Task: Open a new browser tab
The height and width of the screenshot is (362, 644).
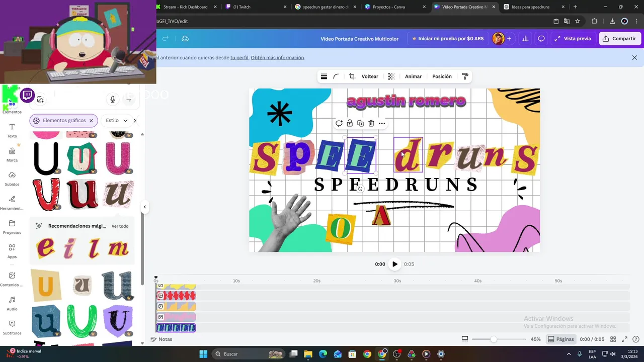Action: point(575,7)
